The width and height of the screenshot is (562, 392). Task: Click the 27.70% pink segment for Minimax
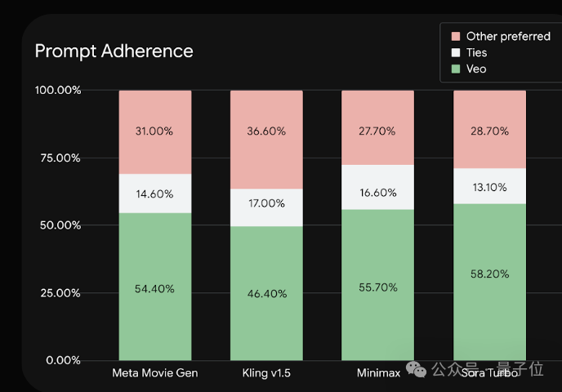coord(377,128)
